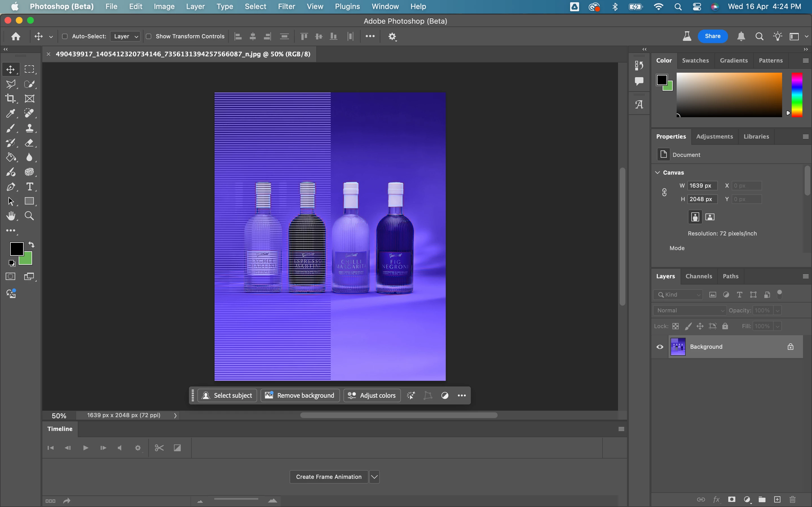Click the new layer icon in the Layers panel
Image resolution: width=812 pixels, height=507 pixels.
[777, 500]
